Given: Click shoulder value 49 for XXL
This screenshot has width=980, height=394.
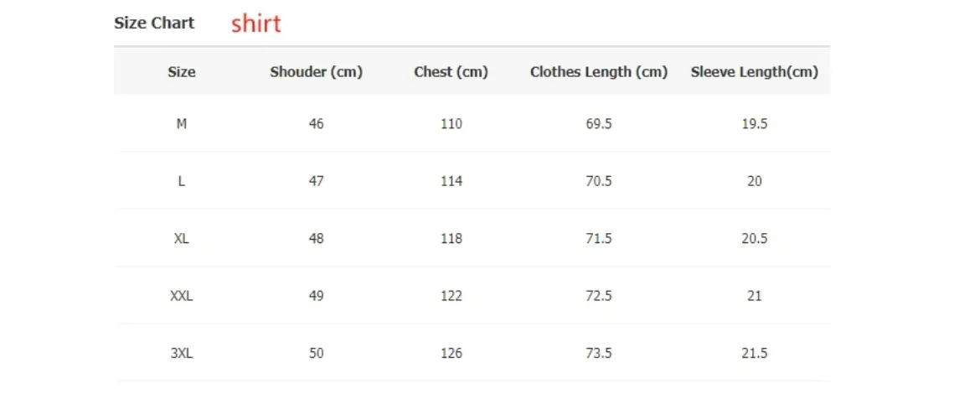Looking at the screenshot, I should click(317, 296).
